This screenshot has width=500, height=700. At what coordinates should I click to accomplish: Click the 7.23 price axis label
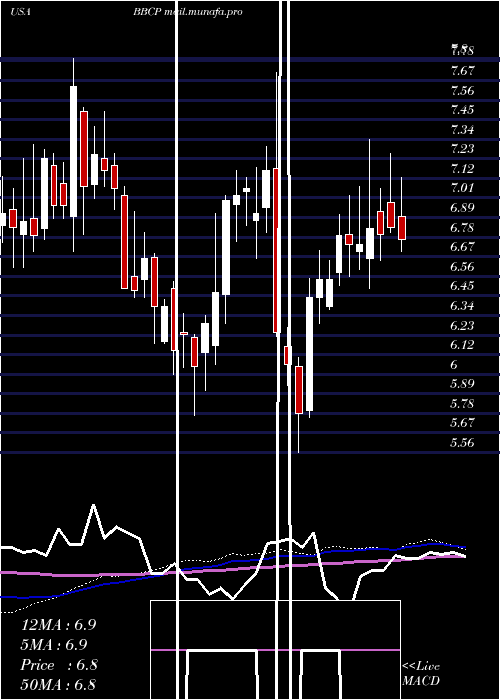pos(462,149)
